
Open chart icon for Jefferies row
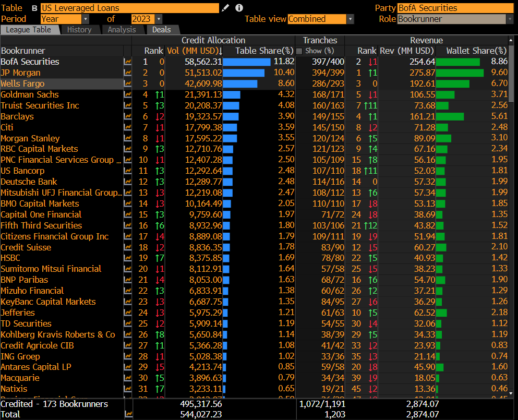pos(127,313)
